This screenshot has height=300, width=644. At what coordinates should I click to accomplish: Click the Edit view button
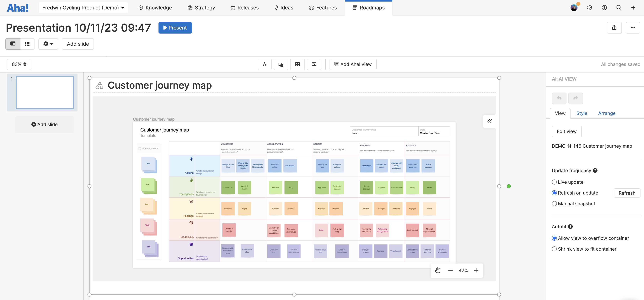pyautogui.click(x=566, y=131)
